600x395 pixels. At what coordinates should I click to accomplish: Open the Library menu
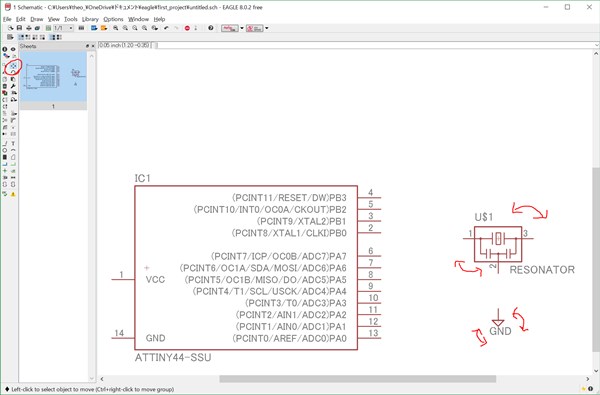point(90,19)
